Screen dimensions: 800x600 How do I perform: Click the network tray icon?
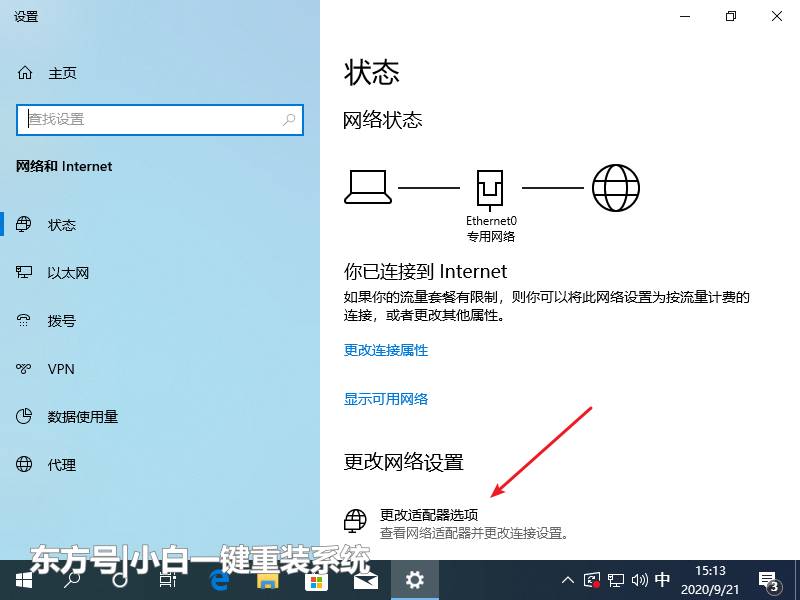click(616, 580)
